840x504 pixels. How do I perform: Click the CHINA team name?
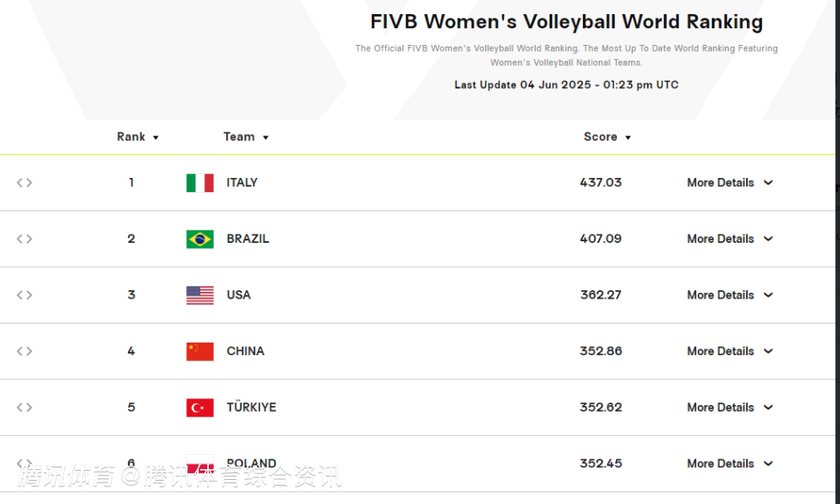tap(245, 351)
